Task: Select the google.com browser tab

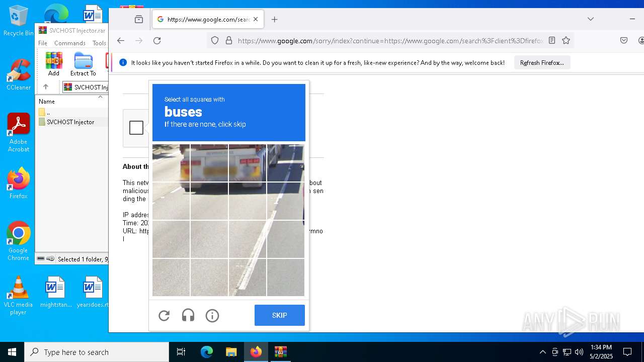Action: [x=208, y=20]
